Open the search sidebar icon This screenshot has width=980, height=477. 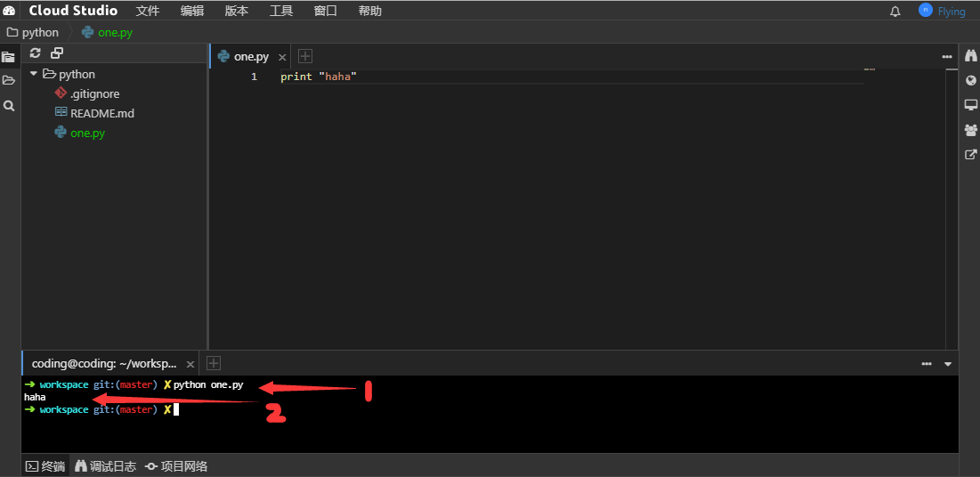pyautogui.click(x=9, y=106)
